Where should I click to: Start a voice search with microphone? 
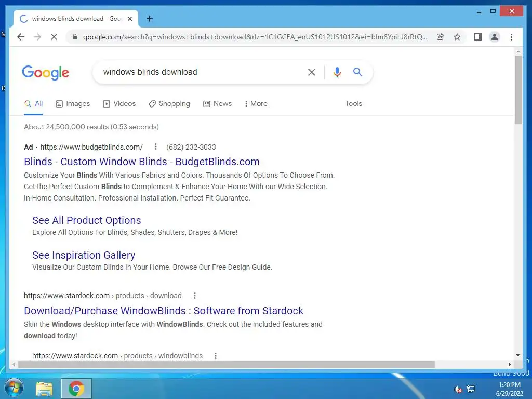click(337, 72)
